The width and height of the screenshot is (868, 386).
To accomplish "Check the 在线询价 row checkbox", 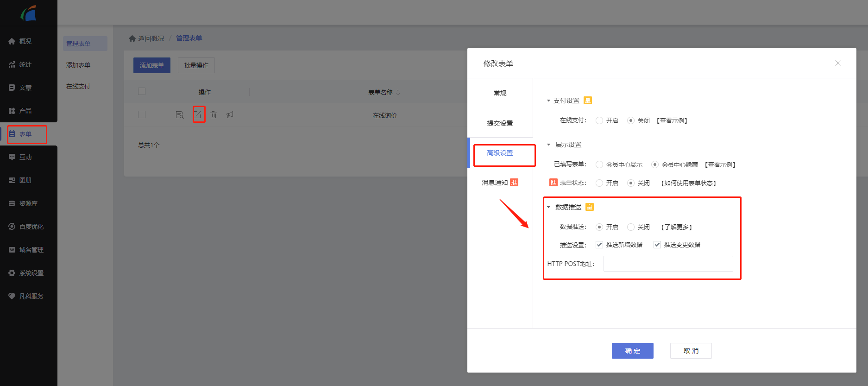I will point(142,114).
